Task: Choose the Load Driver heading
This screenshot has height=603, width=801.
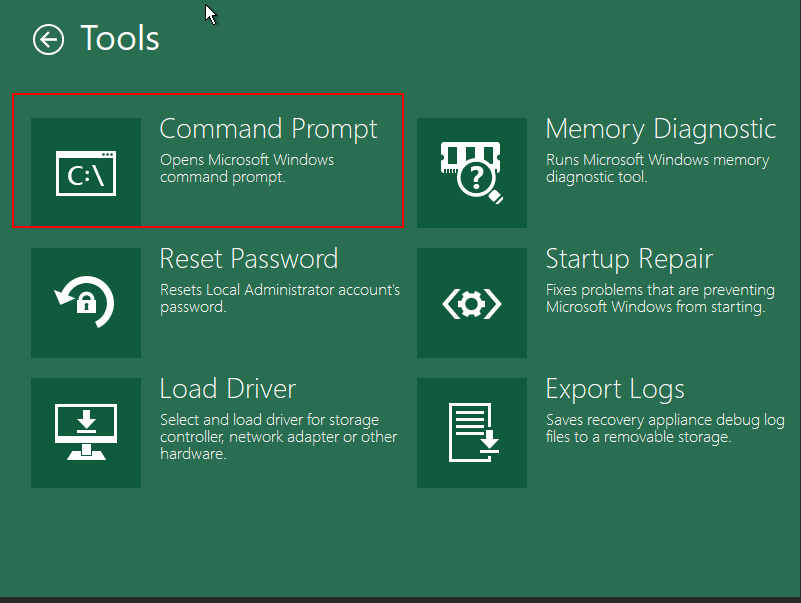Action: [x=228, y=388]
